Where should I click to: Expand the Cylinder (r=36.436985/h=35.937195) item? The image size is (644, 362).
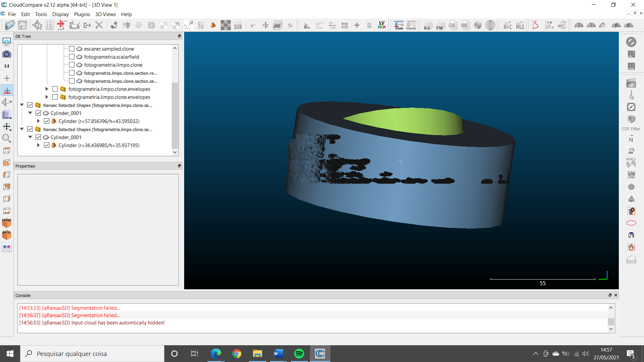coord(38,145)
